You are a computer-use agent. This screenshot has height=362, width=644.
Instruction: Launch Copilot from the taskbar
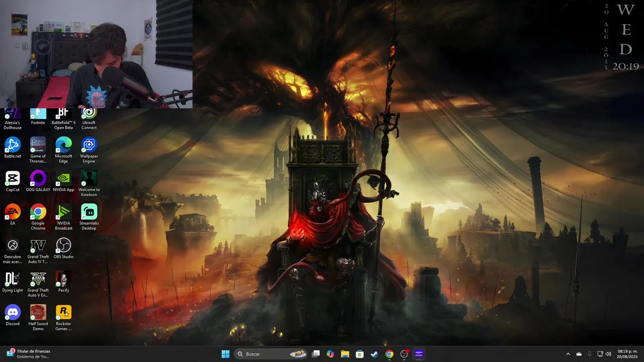click(x=330, y=354)
